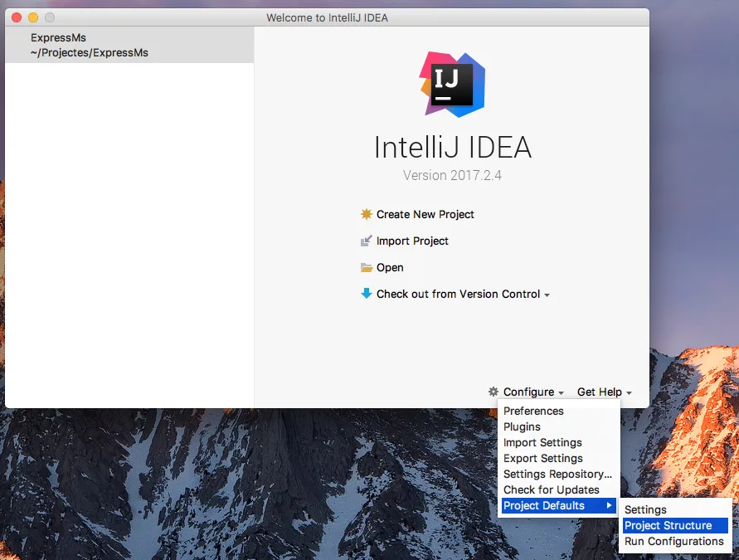This screenshot has height=560, width=739.
Task: Open Settings Repository from the menu
Action: point(557,474)
